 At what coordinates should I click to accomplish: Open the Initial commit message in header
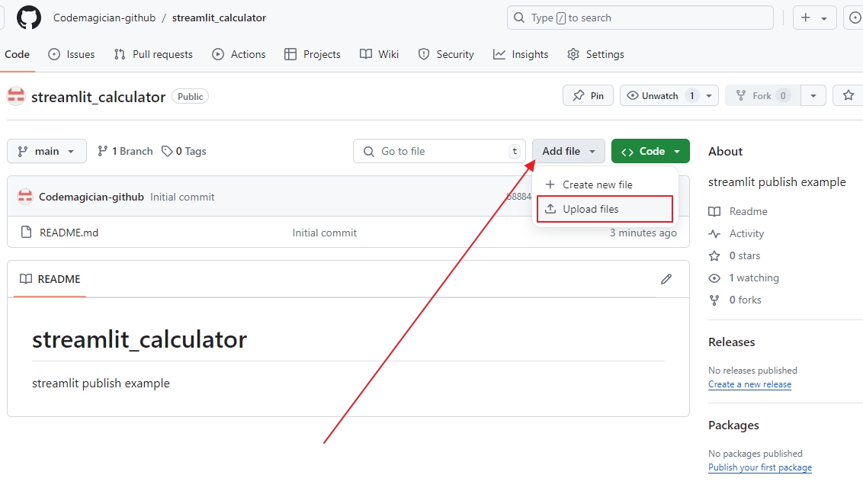click(x=182, y=197)
